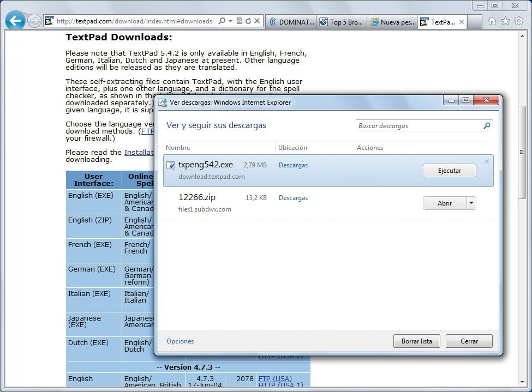This screenshot has width=532, height=392.
Task: Click the magnifier in Buscar descargas
Action: click(x=487, y=125)
